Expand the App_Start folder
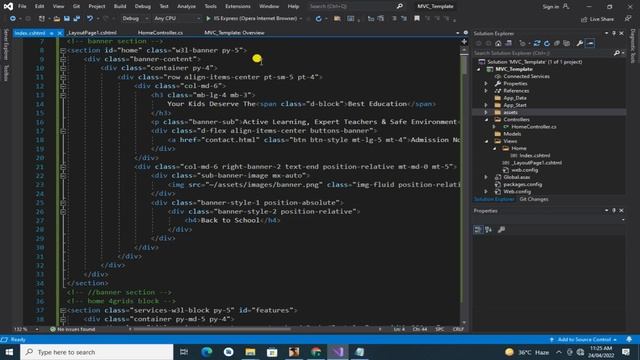Image resolution: width=640 pixels, height=360 pixels. click(486, 105)
